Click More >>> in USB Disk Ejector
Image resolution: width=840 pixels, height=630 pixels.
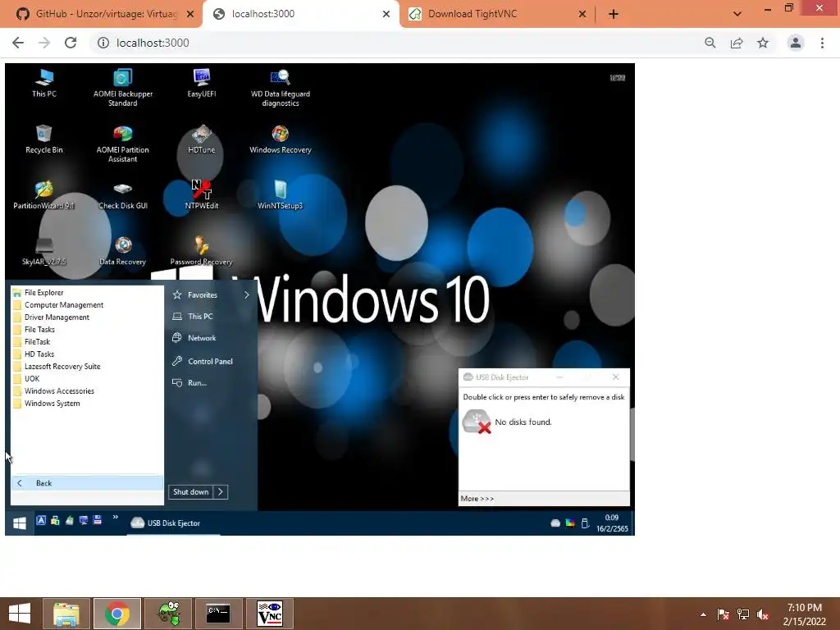tap(477, 499)
